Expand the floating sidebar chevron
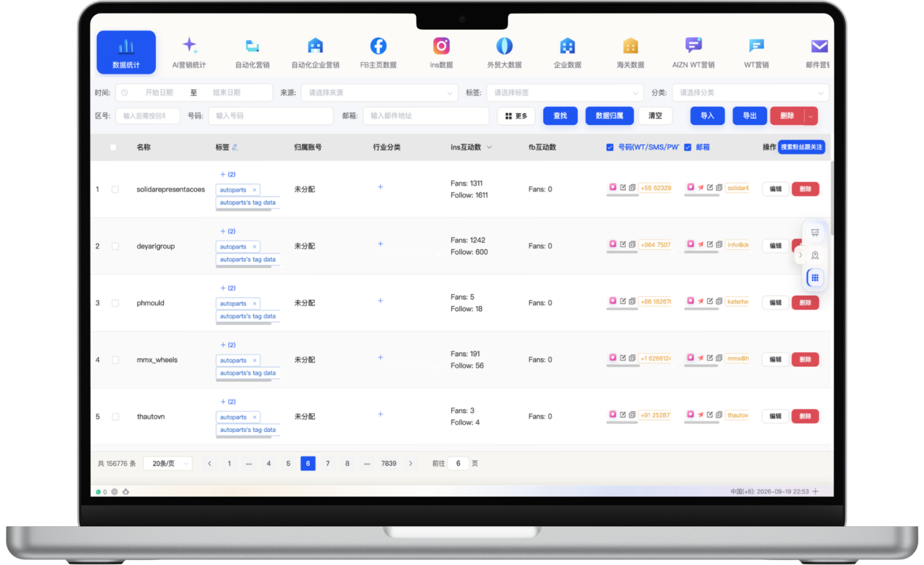This screenshot has width=924, height=565. pyautogui.click(x=800, y=255)
